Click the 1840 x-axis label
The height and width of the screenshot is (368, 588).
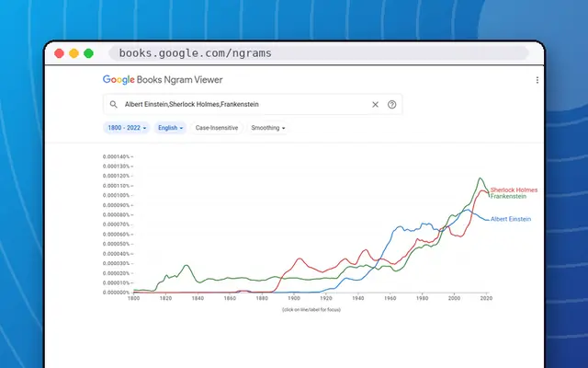tap(198, 298)
